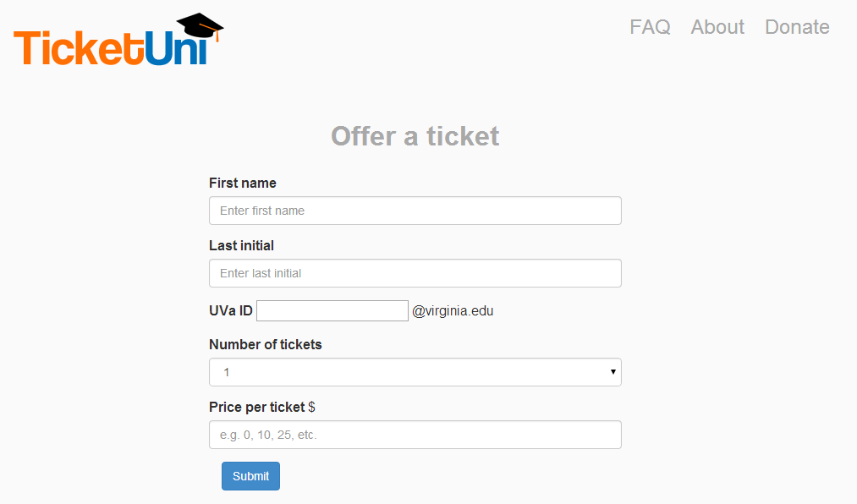The height and width of the screenshot is (504, 857).
Task: Click the dollar sign beside price label
Action: (311, 407)
